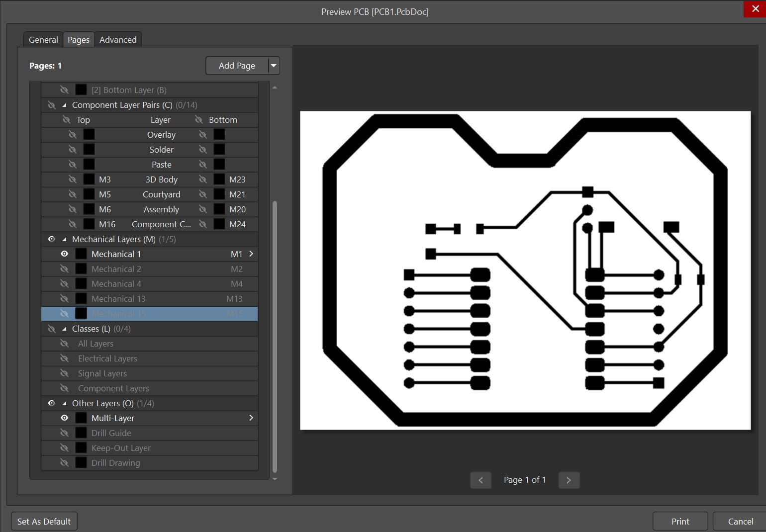
Task: Show the Component Layers class
Action: click(x=64, y=388)
